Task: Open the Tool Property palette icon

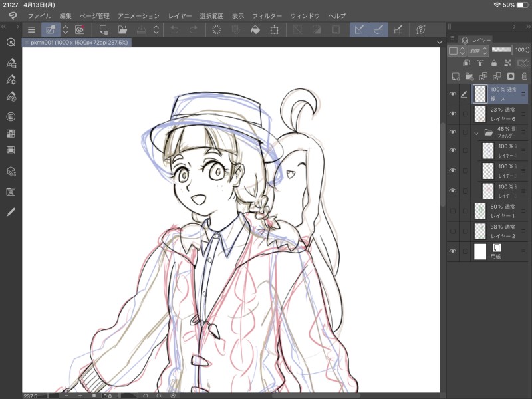Action: [11, 80]
